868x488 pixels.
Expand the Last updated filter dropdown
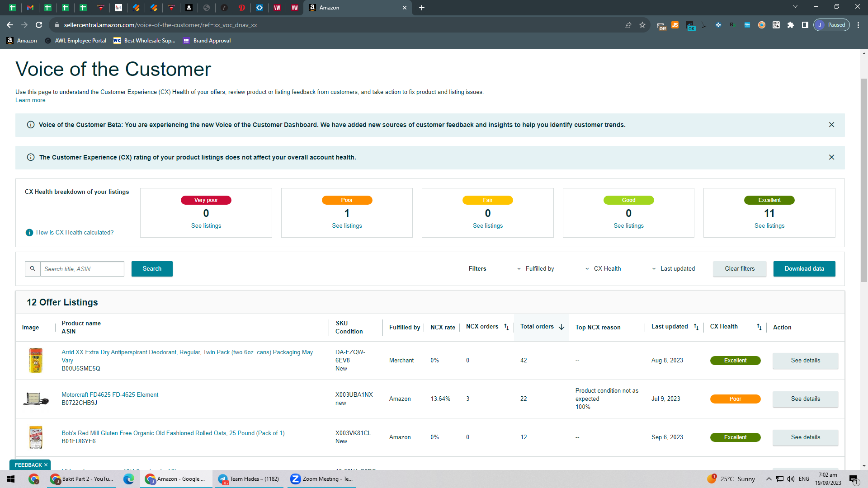(x=673, y=269)
